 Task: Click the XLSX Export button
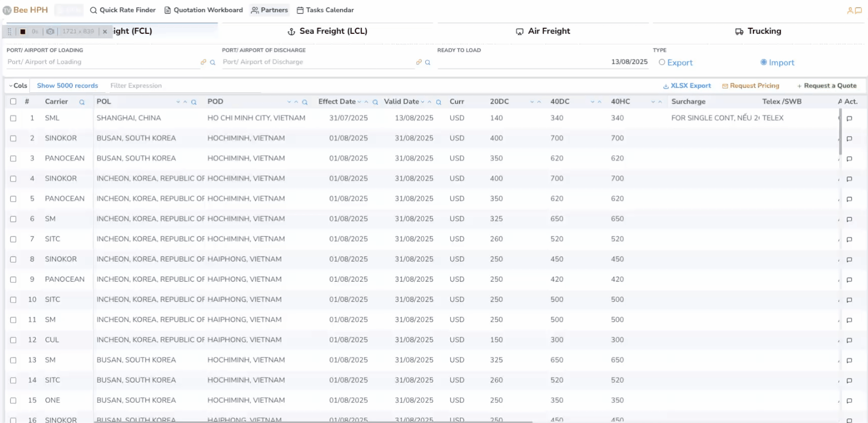click(687, 86)
